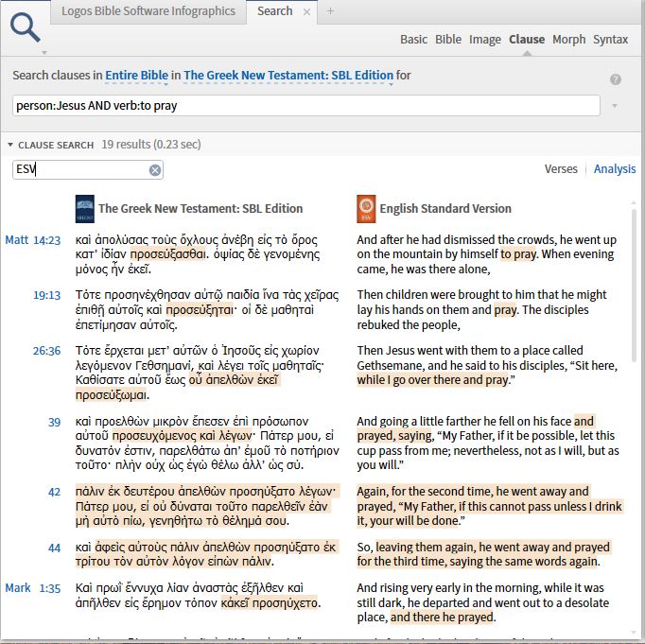Open SBL Greek New Testament resource cover

[85, 209]
